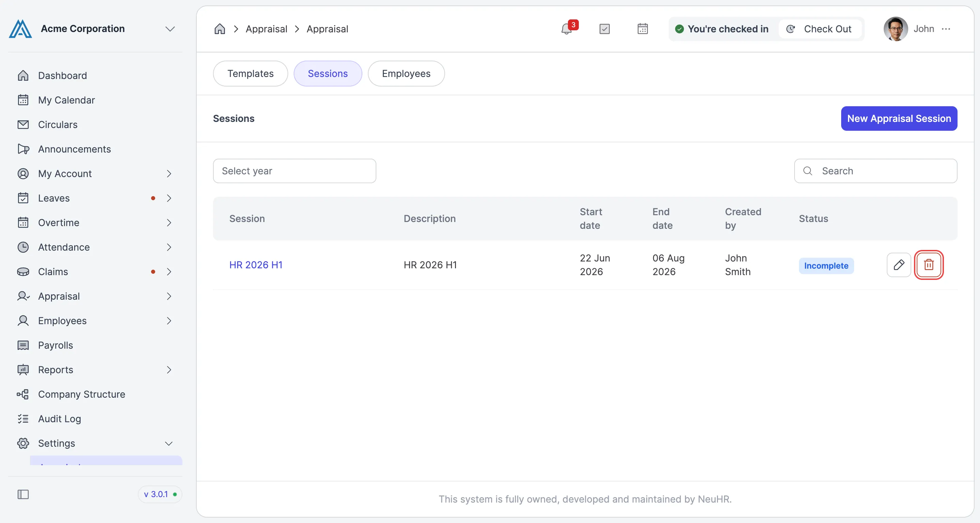Viewport: 980px width, 523px height.
Task: Click the Status column header
Action: 813,219
